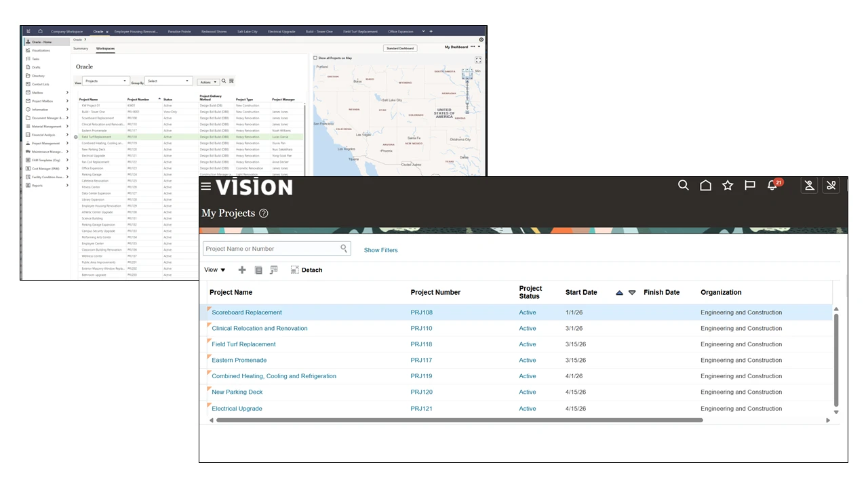The image size is (868, 488).
Task: Open My Dashboard three-dots menu
Action: tap(473, 47)
